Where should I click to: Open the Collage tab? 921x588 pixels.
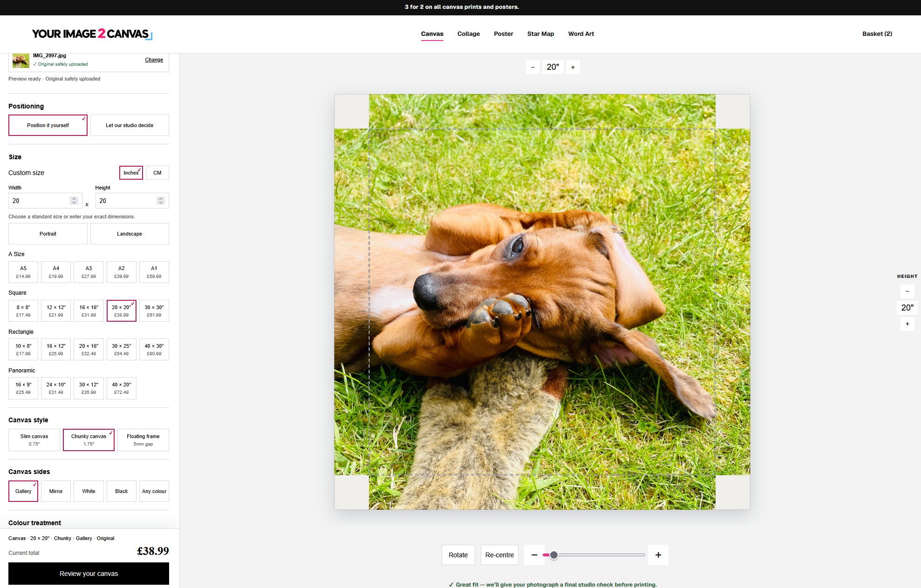[469, 34]
